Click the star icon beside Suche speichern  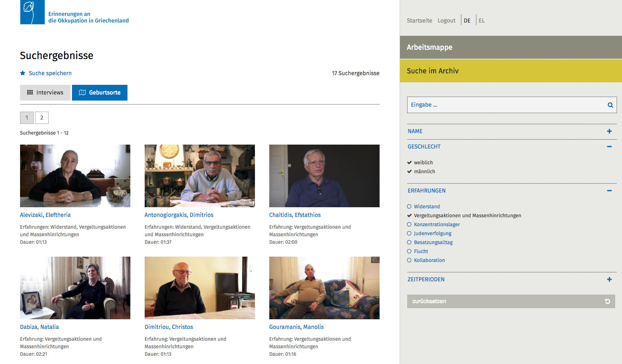tap(23, 73)
